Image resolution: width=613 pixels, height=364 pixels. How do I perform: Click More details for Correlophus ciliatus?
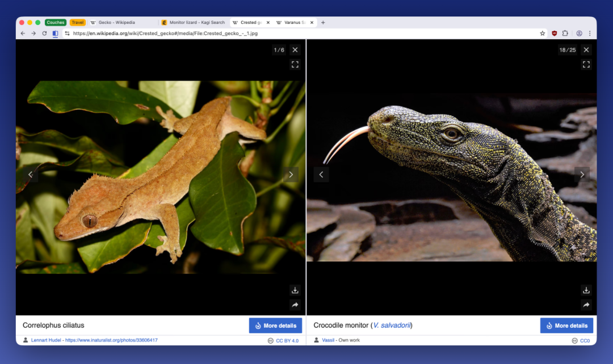coord(275,325)
